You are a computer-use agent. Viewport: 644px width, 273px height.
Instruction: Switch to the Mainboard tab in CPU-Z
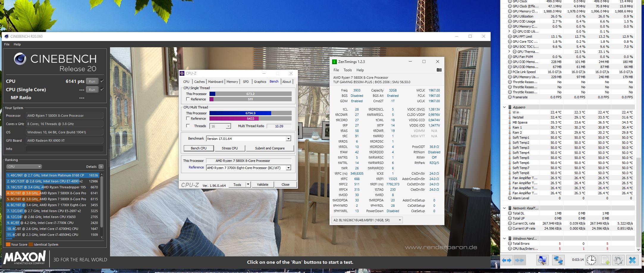tap(216, 82)
